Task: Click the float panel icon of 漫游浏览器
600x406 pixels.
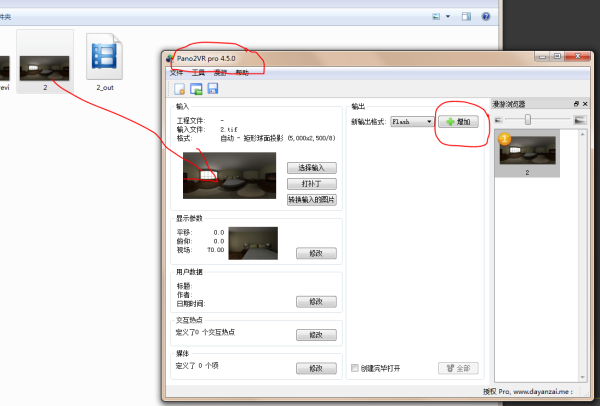Action: (576, 104)
